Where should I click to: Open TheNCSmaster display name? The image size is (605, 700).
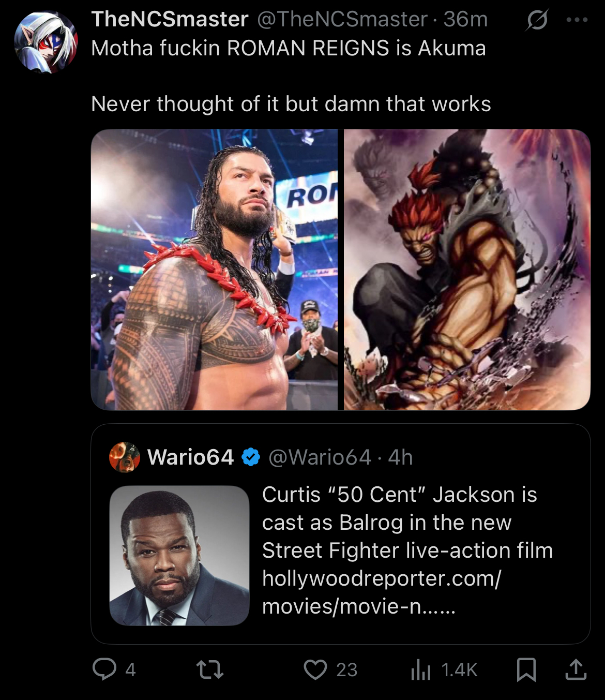(170, 20)
